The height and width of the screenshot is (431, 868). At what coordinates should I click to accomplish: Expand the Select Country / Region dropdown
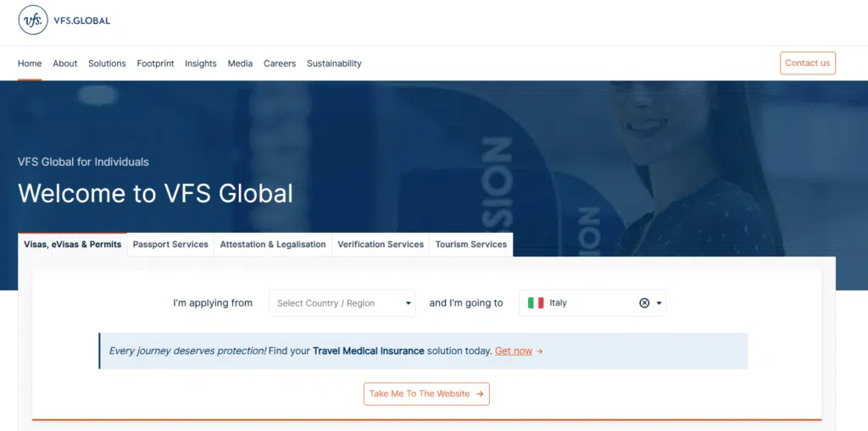pyautogui.click(x=342, y=303)
